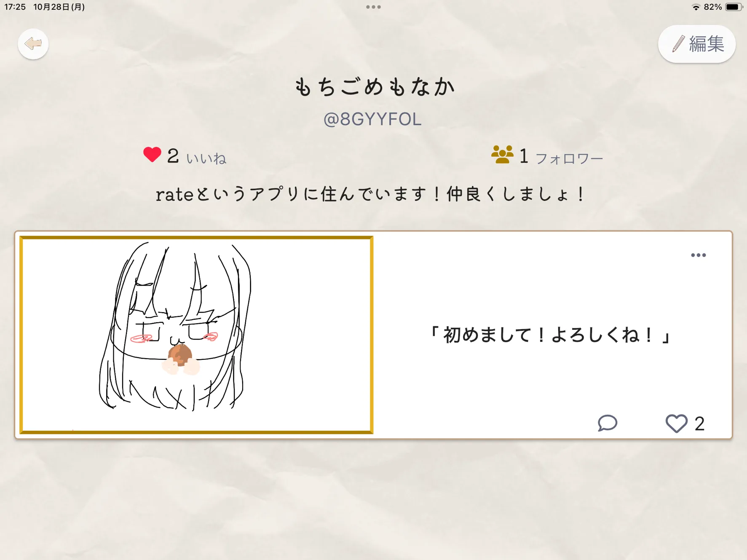Select the profile name もちごめもなか

click(x=374, y=87)
